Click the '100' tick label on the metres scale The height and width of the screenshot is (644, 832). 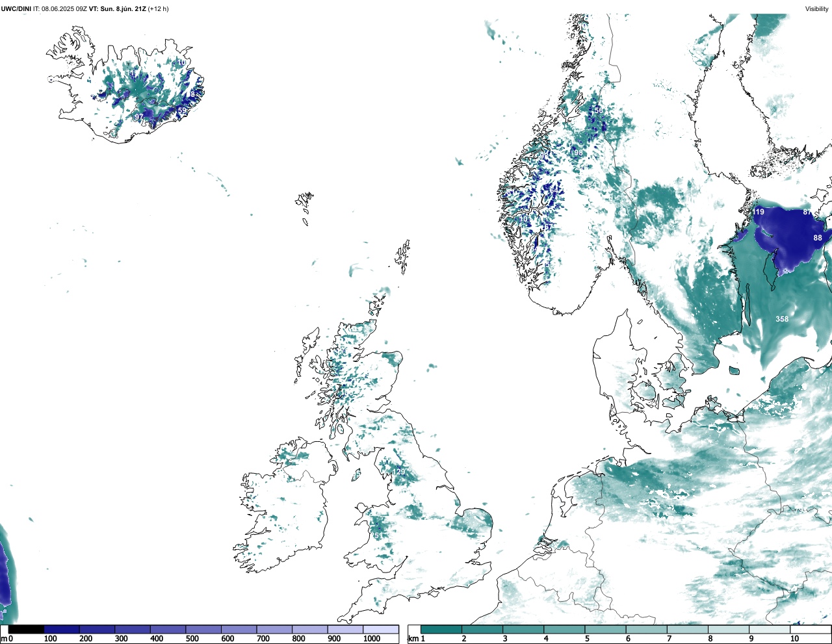pyautogui.click(x=50, y=639)
